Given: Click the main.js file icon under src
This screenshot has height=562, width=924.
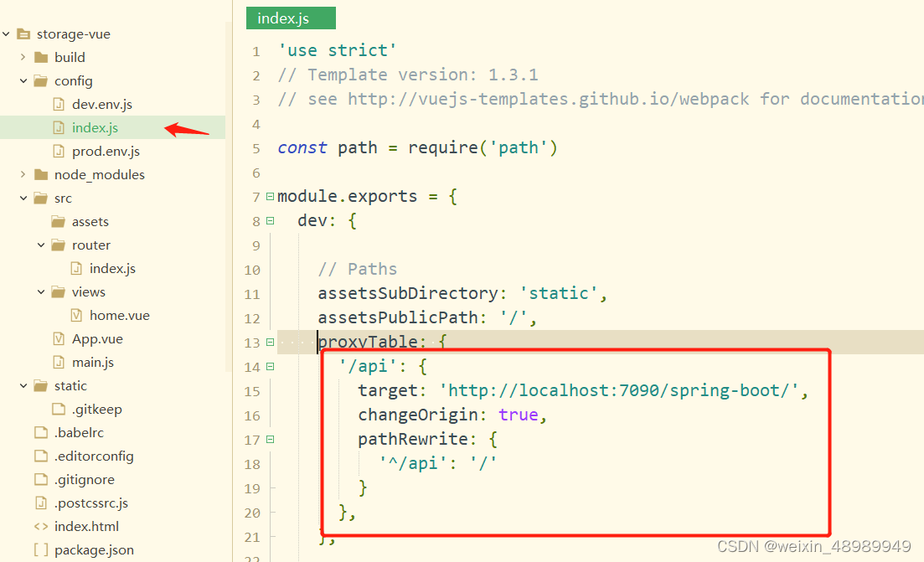Looking at the screenshot, I should [x=59, y=362].
